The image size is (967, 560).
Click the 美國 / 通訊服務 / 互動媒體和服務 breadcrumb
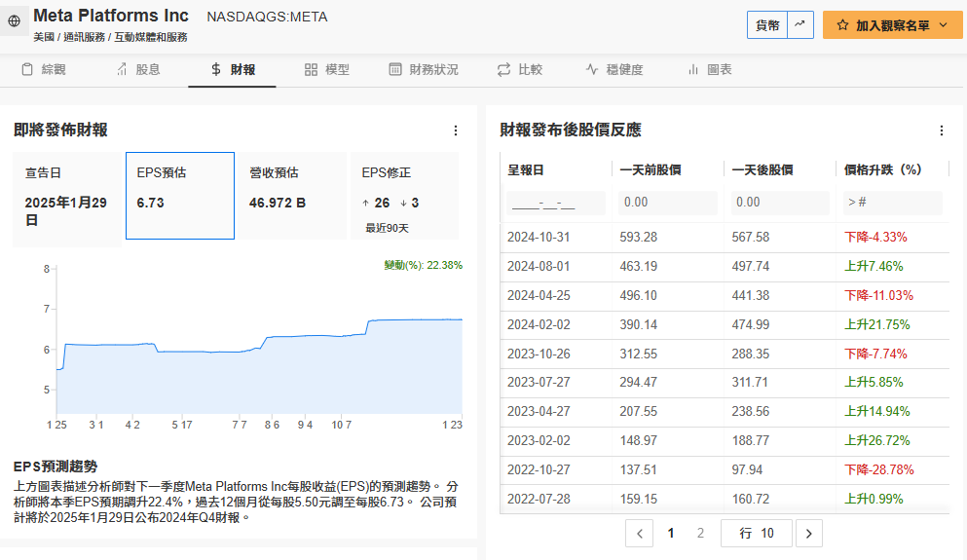point(110,37)
